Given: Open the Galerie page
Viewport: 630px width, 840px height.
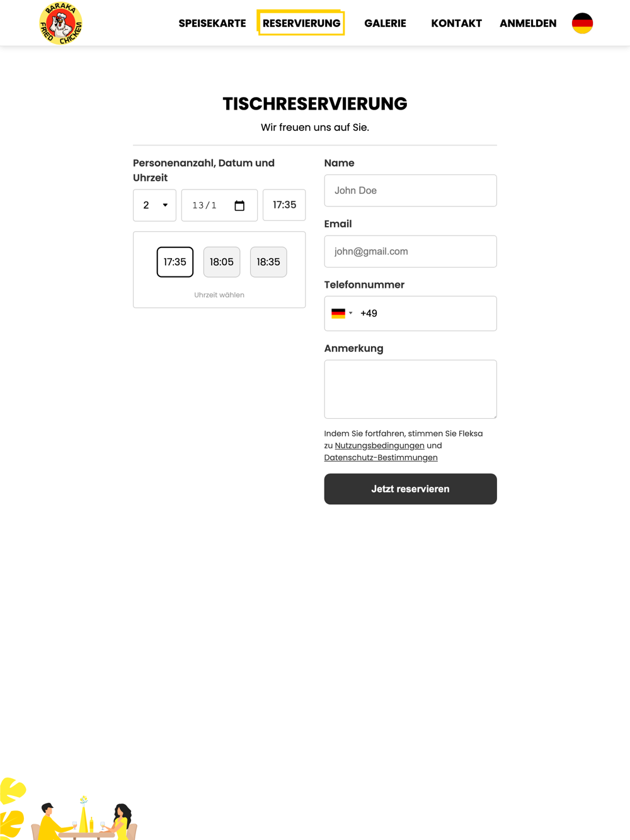Looking at the screenshot, I should 385,23.
